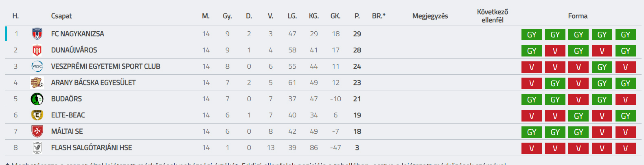Click the Budaörs club logo
The image size is (644, 165).
click(37, 99)
